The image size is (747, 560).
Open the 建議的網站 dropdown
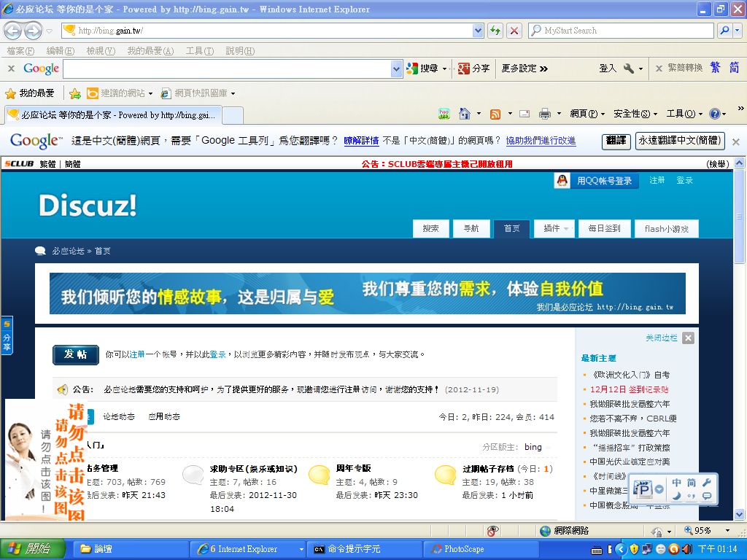tap(150, 94)
